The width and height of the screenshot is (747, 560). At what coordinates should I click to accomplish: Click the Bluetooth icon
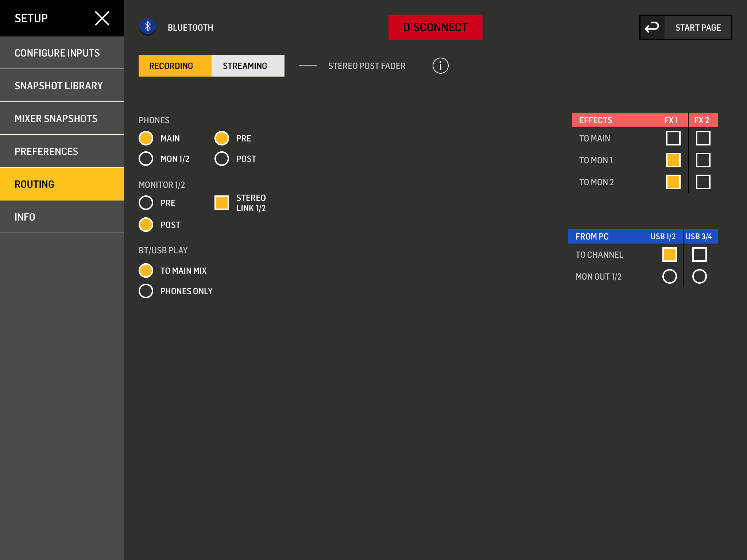[x=148, y=27]
